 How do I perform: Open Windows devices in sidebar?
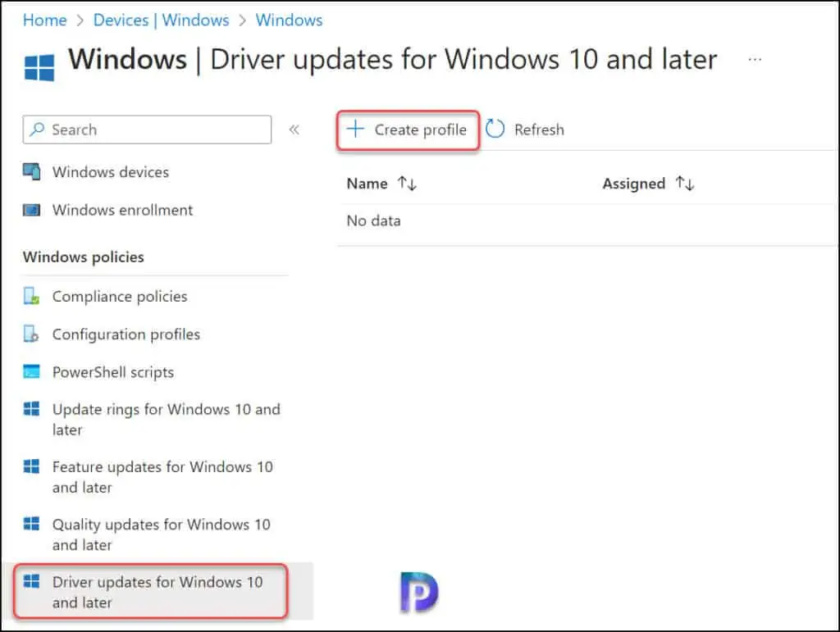[x=111, y=172]
